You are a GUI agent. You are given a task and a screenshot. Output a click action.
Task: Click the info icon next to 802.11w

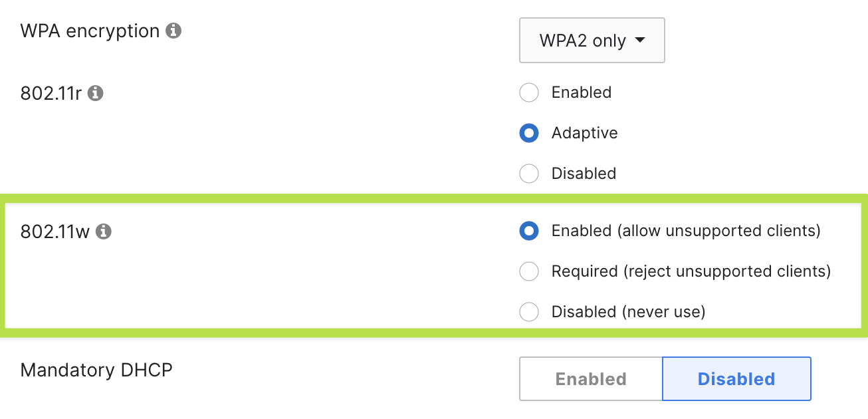click(103, 231)
